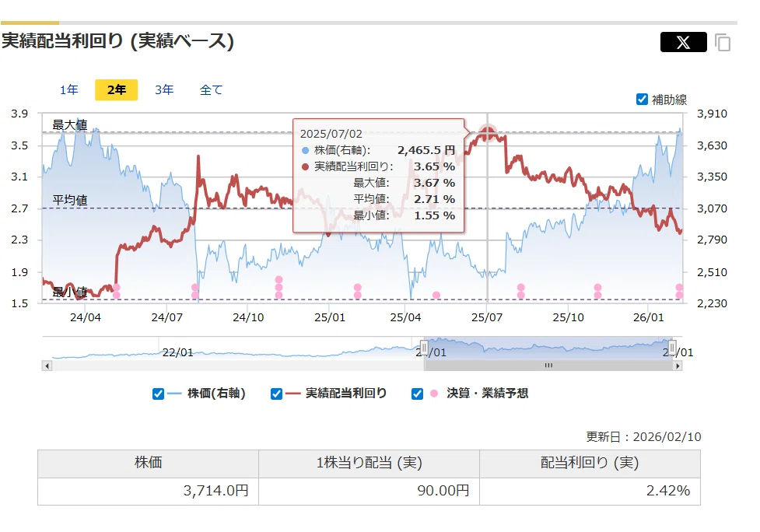Image resolution: width=760 pixels, height=532 pixels.
Task: Click the 24/04 x-axis label
Action: pyautogui.click(x=86, y=318)
